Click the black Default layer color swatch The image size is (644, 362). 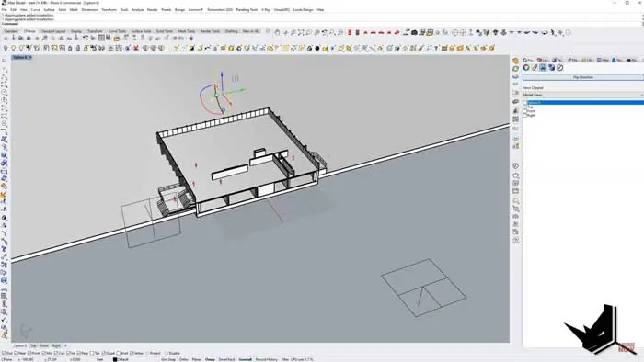point(115,359)
